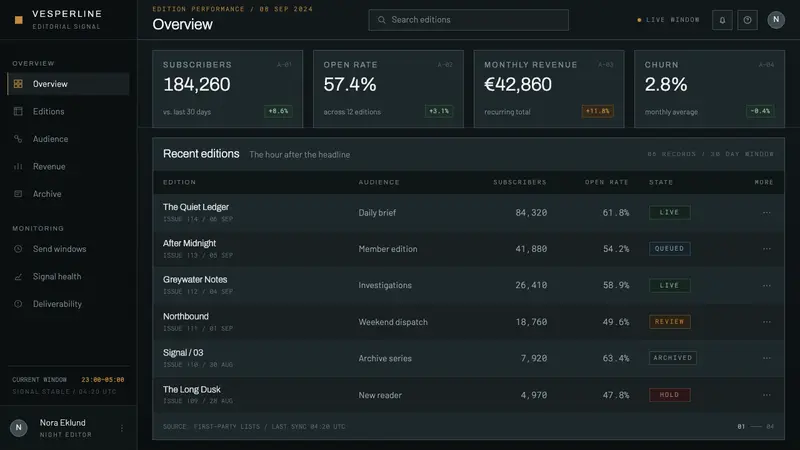Open Signal health monitoring page
Screen dimensions: 800x450
pyautogui.click(x=68, y=277)
